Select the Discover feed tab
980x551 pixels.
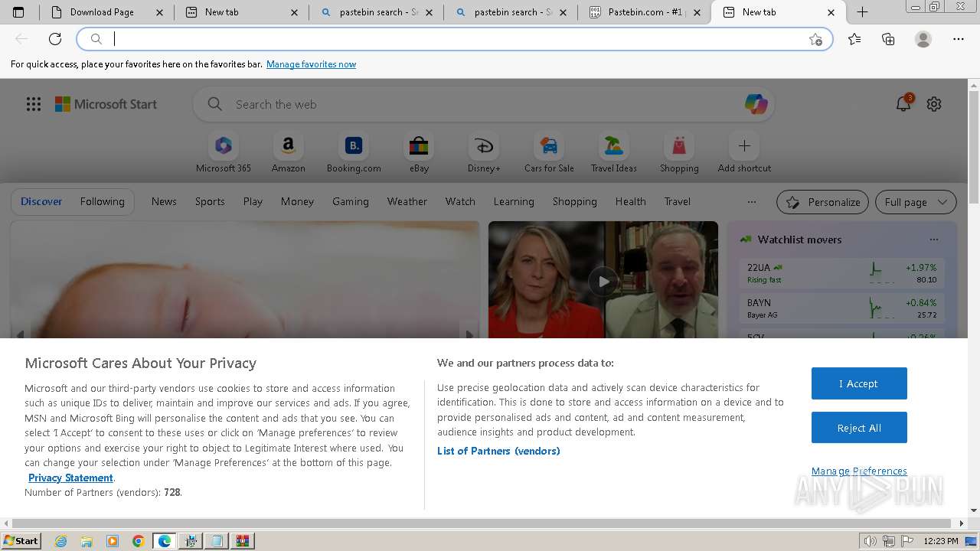[41, 201]
